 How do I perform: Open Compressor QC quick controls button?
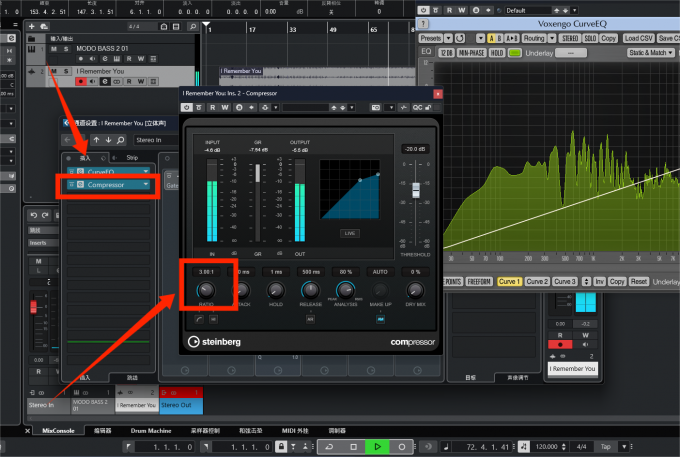[x=417, y=108]
